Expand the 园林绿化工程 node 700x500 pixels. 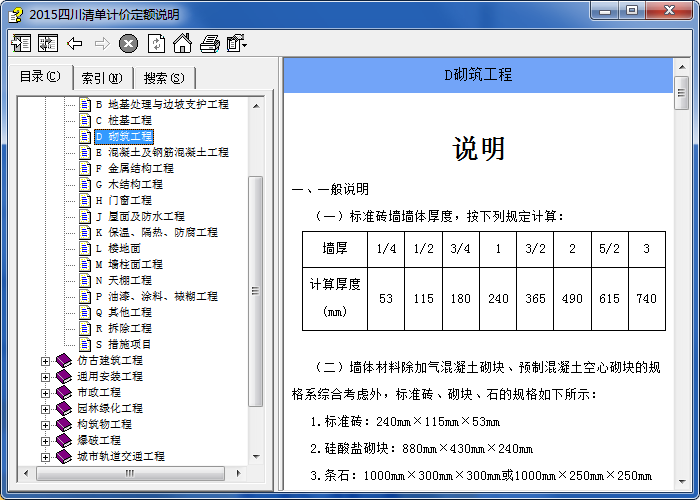[x=45, y=409]
